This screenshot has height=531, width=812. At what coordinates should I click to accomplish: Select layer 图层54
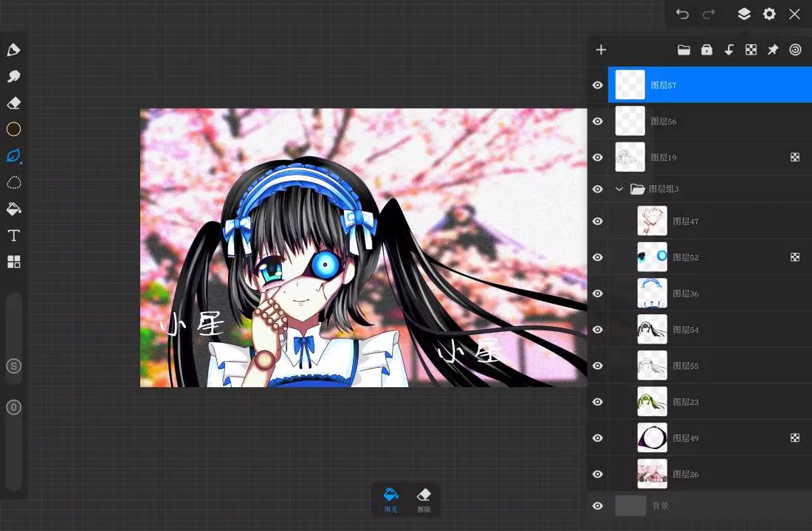point(710,330)
